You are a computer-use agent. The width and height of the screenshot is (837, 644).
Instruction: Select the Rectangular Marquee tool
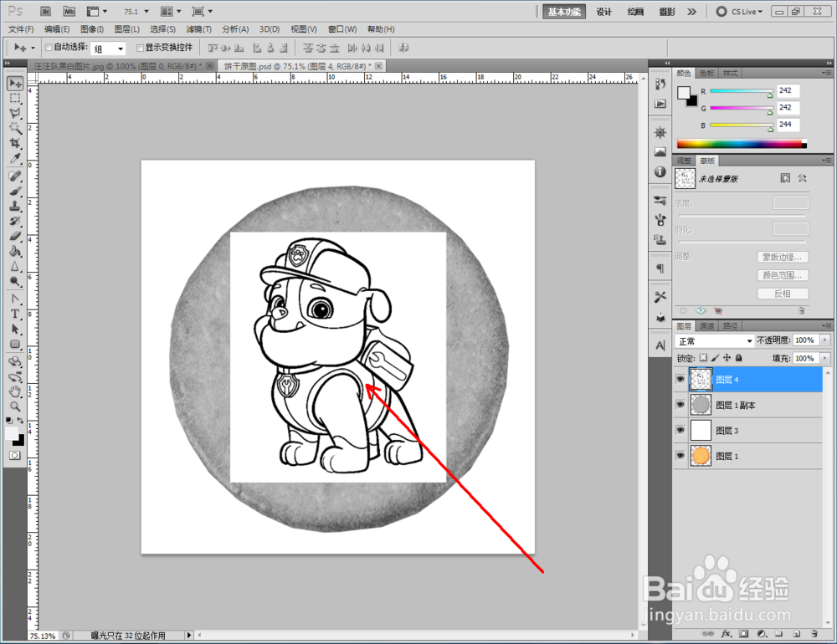point(15,98)
